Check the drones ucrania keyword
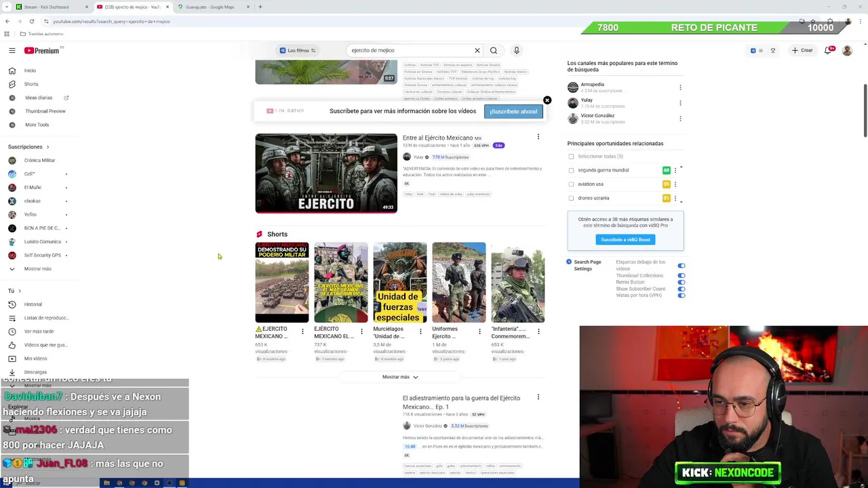The height and width of the screenshot is (488, 868). click(571, 199)
